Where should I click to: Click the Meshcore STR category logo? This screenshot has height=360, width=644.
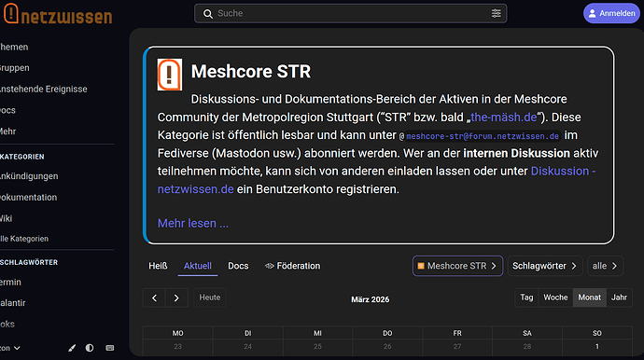click(x=170, y=75)
